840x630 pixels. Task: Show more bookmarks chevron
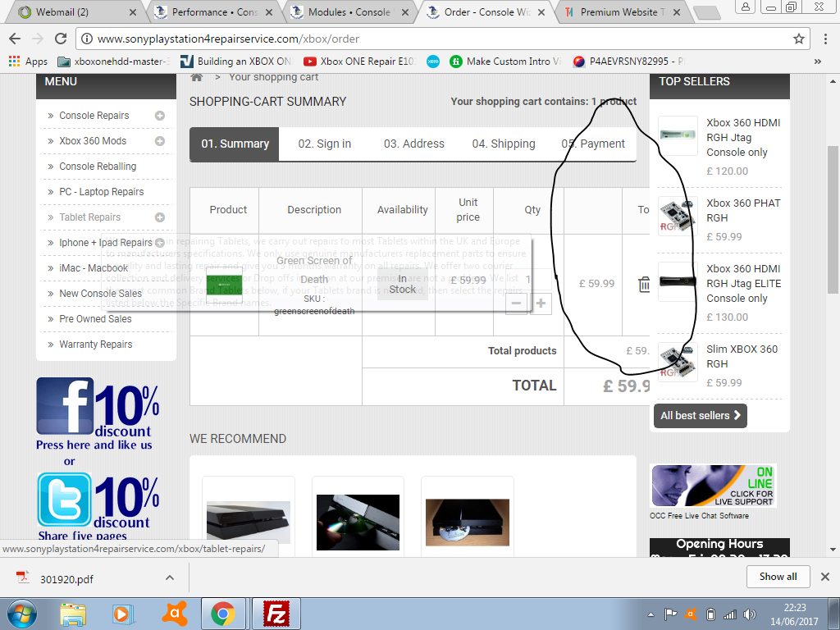click(818, 62)
